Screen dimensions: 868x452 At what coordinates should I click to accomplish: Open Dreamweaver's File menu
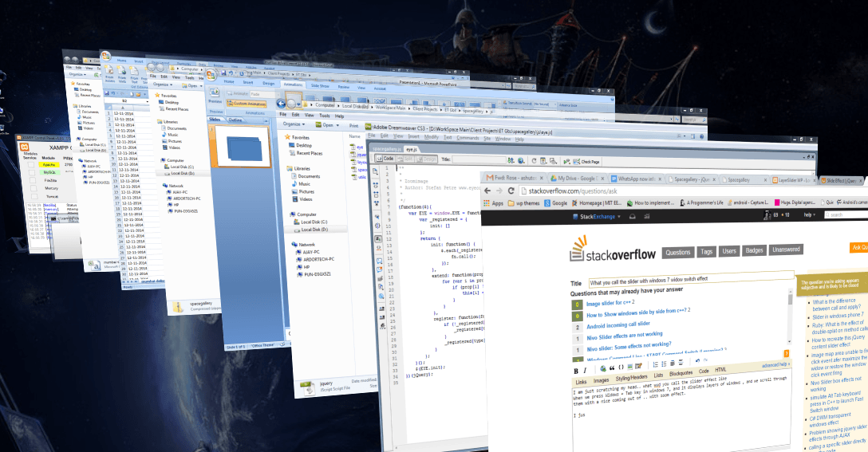(372, 136)
